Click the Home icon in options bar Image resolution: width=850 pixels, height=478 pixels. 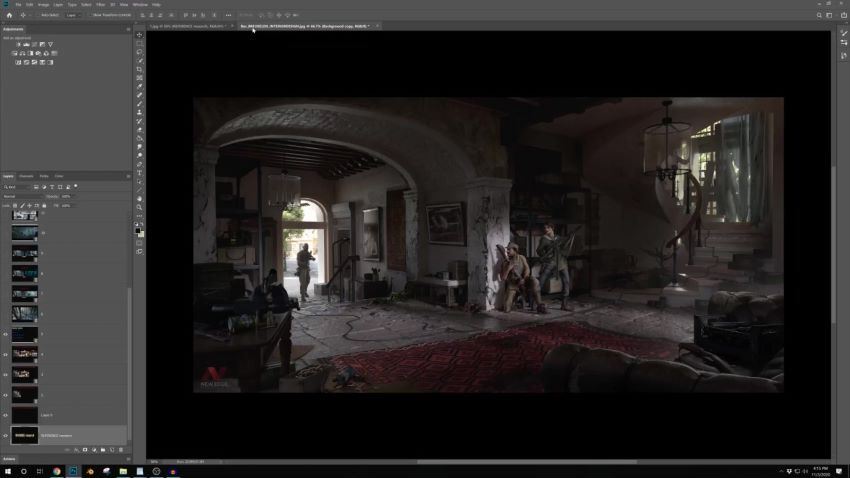(9, 15)
